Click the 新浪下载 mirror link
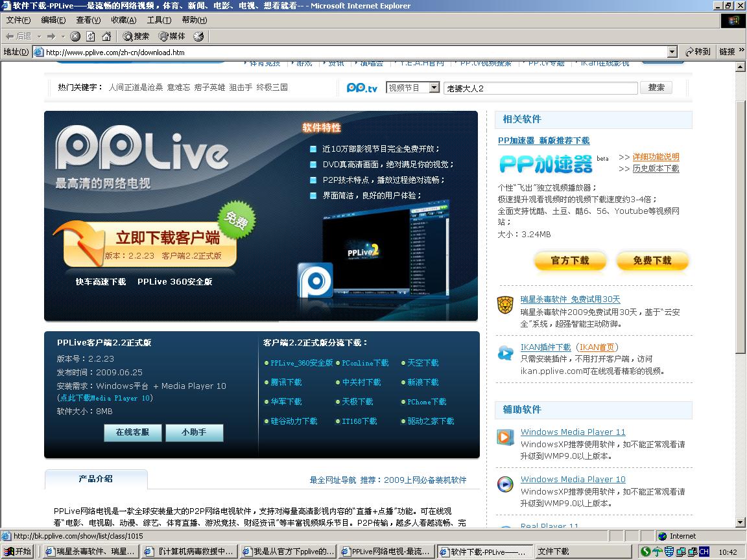747x560 pixels. tap(423, 382)
